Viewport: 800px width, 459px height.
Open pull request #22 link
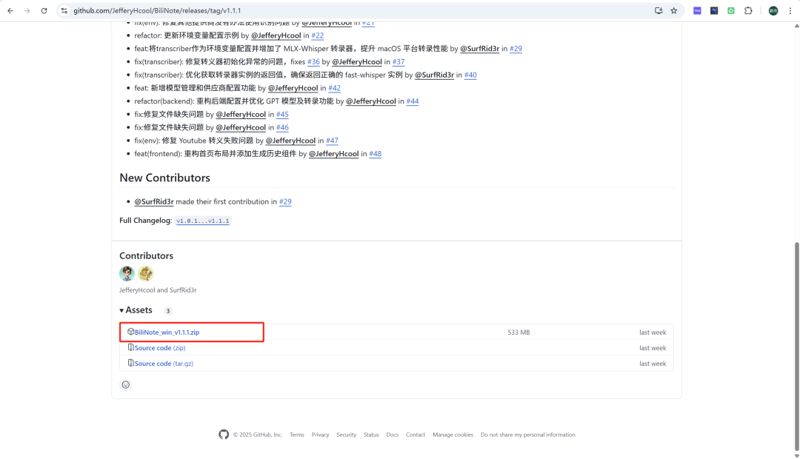[317, 36]
